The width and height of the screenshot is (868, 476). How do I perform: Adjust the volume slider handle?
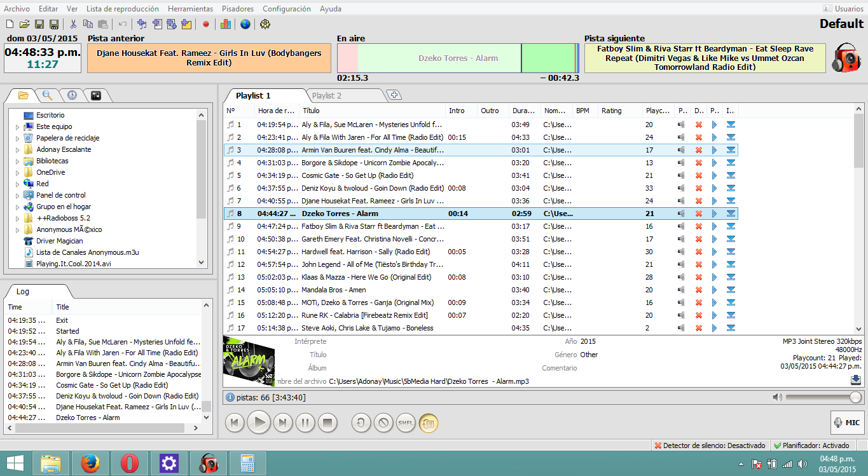coord(855,397)
